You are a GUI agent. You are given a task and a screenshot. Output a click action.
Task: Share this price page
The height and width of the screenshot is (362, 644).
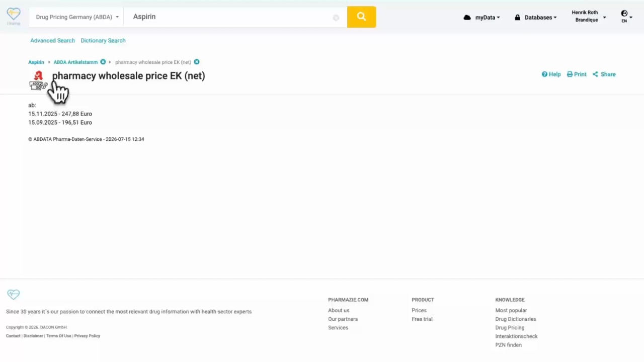(x=604, y=74)
